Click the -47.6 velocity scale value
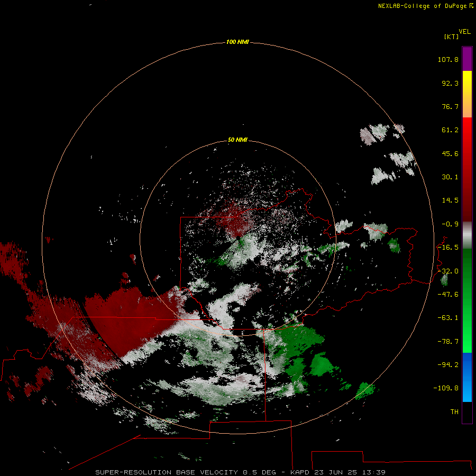This screenshot has width=476, height=476. click(448, 295)
